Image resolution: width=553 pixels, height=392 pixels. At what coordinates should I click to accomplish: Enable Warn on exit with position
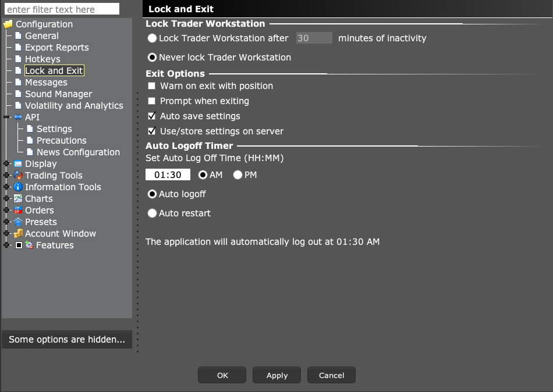152,85
